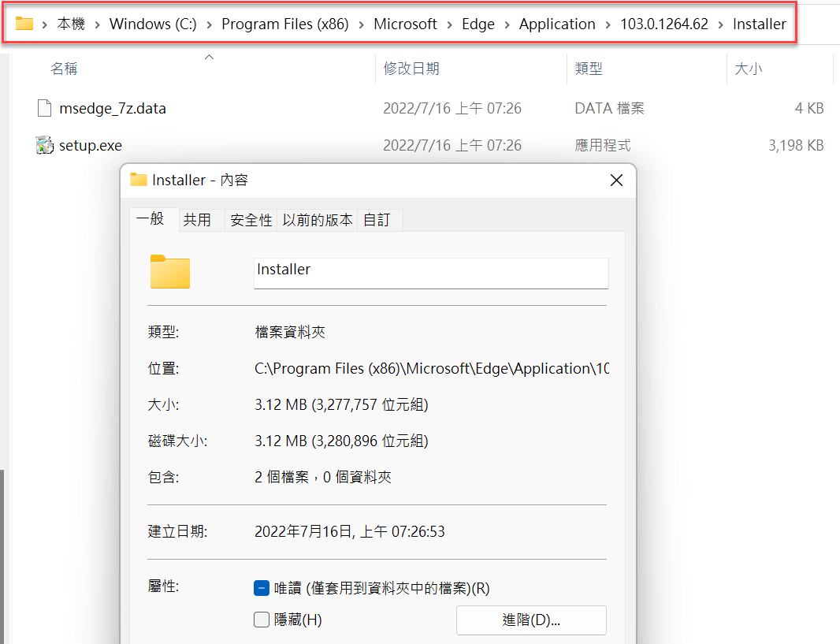Sort files by the 名稱 column header
The width and height of the screenshot is (840, 644).
tap(64, 69)
